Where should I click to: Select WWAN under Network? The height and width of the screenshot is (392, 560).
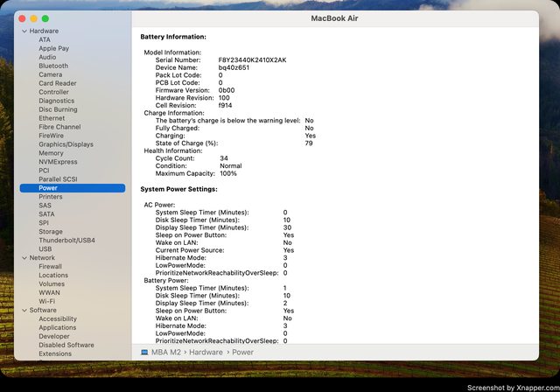[x=49, y=293]
